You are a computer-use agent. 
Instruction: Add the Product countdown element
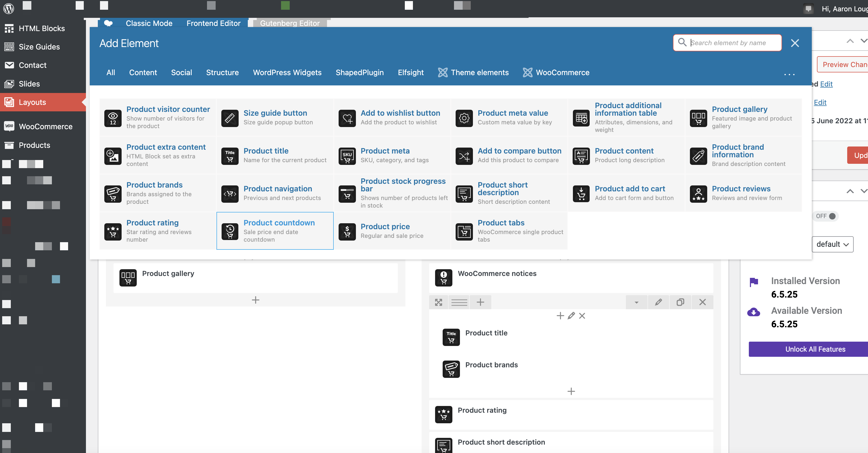point(275,231)
